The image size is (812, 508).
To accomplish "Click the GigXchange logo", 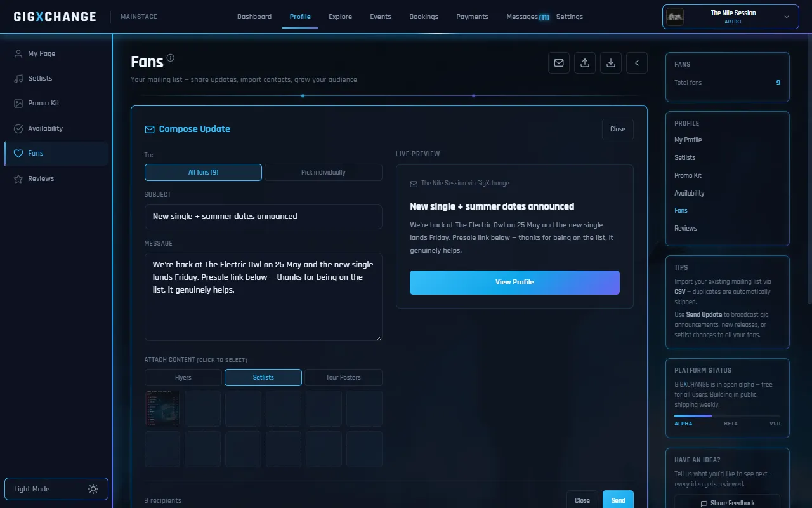I will click(x=55, y=17).
